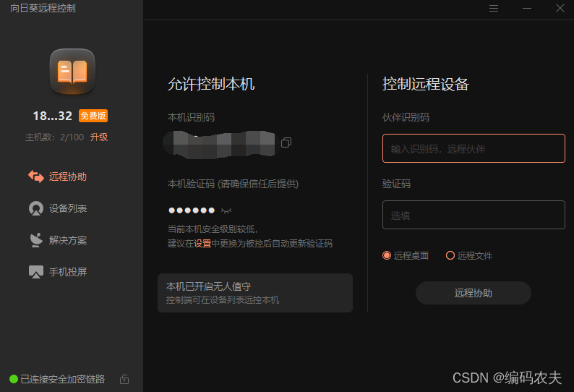The image size is (574, 392).
Task: Click the 解决方案 satellite dish icon
Action: coord(36,240)
